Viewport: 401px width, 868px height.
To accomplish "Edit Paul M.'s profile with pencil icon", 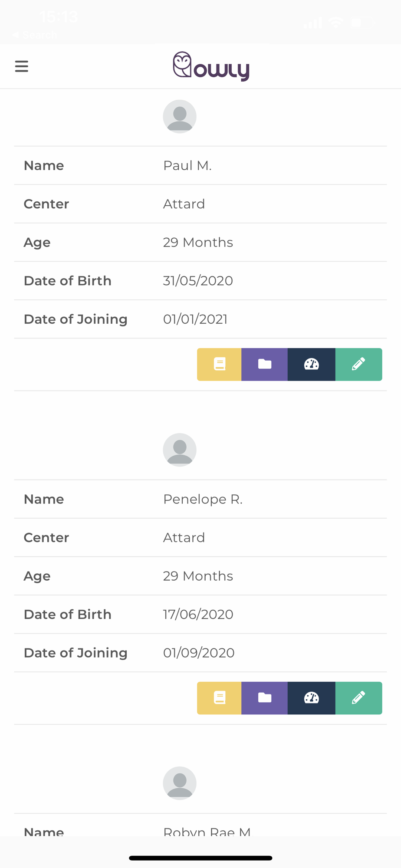I will 358,364.
